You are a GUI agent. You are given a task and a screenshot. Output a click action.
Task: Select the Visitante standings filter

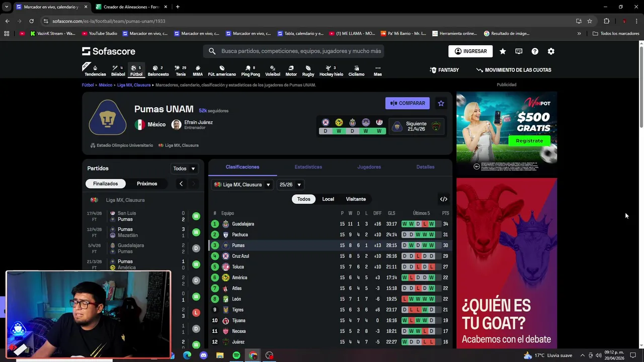356,199
